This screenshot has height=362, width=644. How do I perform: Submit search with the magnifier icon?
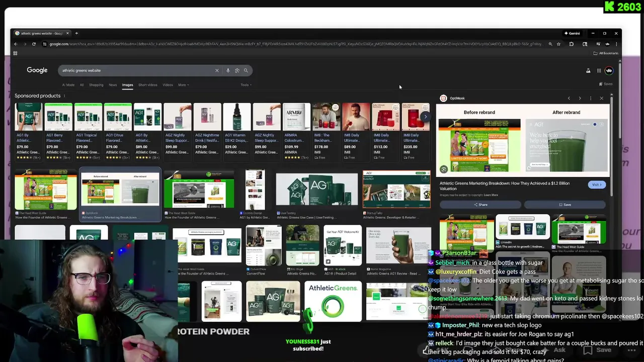[x=246, y=70]
